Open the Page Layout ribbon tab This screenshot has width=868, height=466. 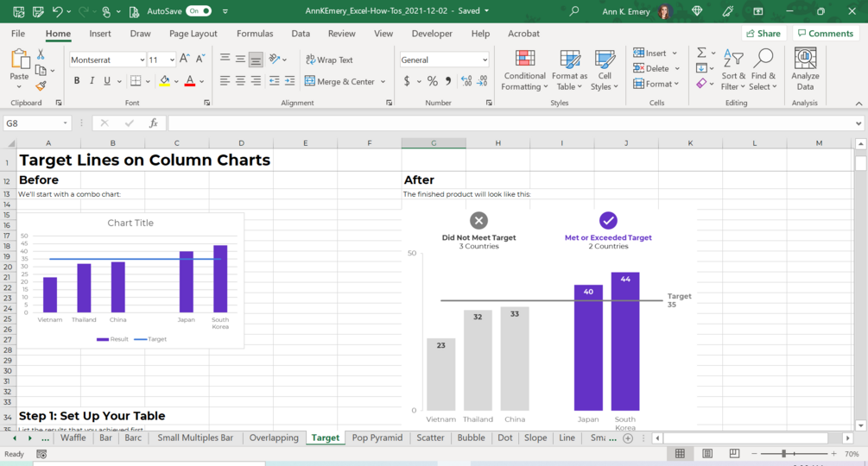click(x=193, y=34)
